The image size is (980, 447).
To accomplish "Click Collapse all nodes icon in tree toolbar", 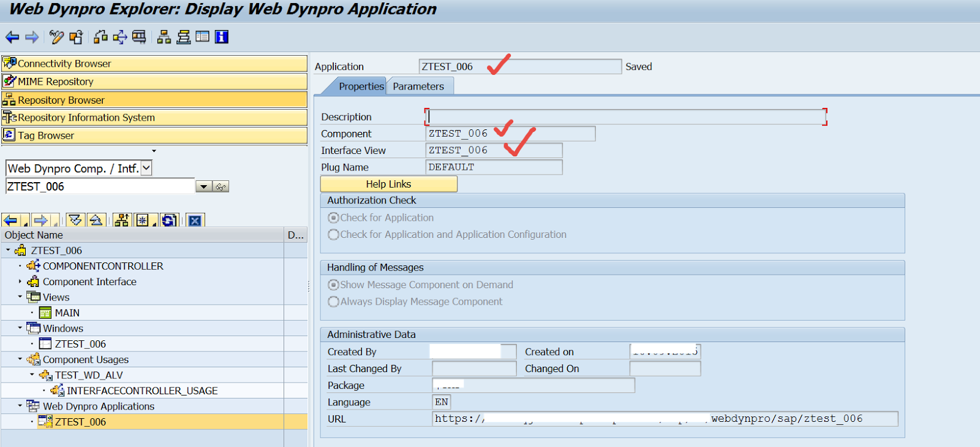I will (x=96, y=221).
